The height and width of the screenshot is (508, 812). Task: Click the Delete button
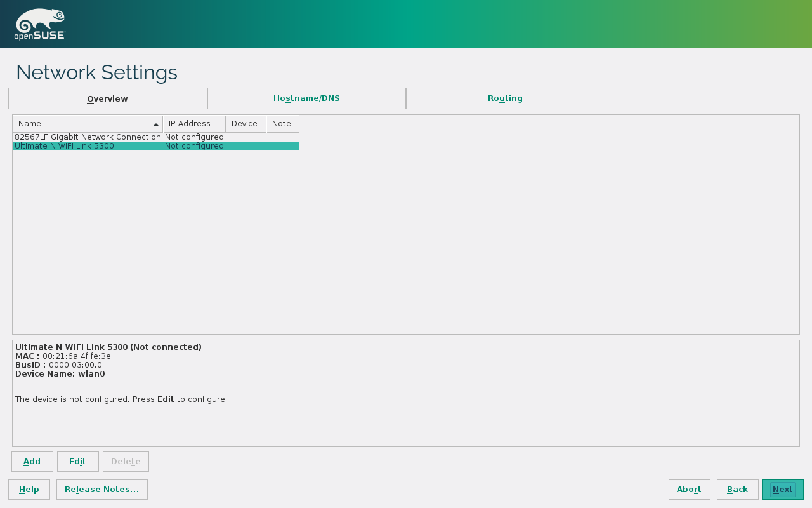point(126,462)
